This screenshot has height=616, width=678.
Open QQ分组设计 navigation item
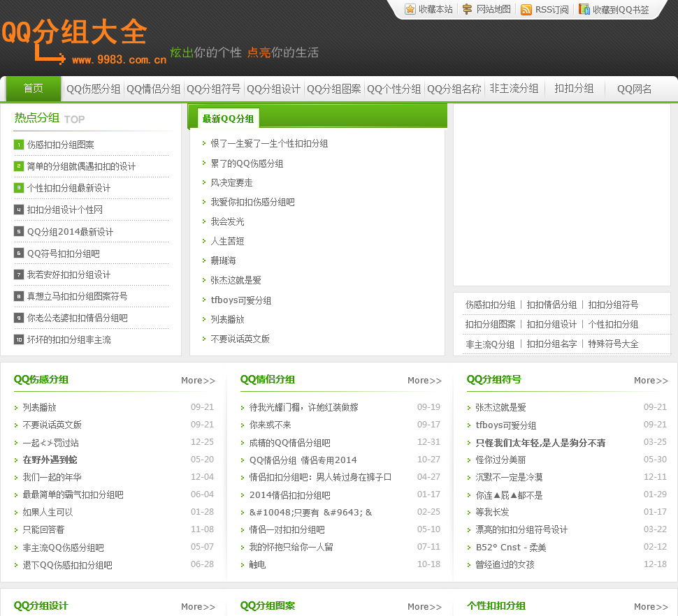pos(274,89)
